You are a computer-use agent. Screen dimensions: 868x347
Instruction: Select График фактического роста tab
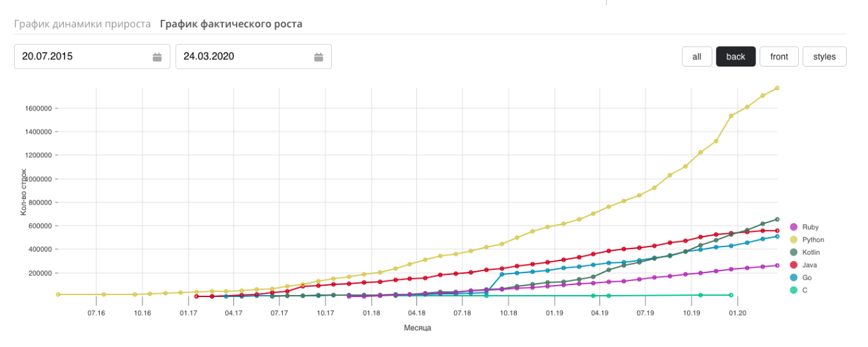[x=231, y=24]
